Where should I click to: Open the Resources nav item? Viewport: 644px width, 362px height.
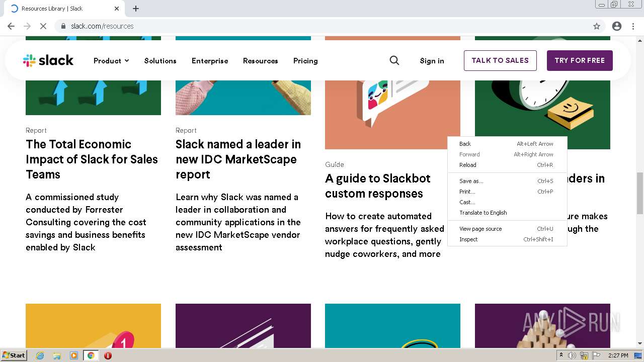click(260, 61)
